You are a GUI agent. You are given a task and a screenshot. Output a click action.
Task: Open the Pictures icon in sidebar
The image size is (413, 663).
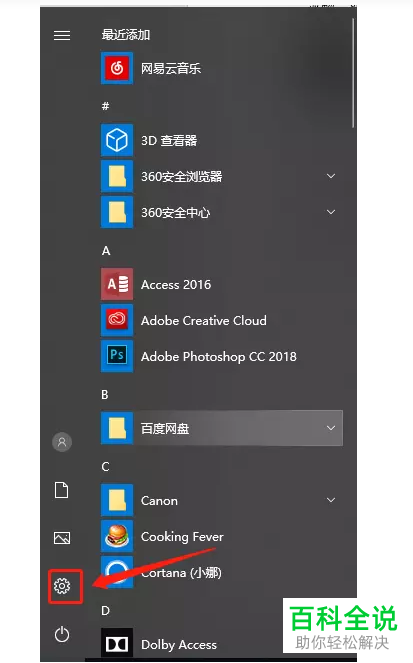(62, 538)
